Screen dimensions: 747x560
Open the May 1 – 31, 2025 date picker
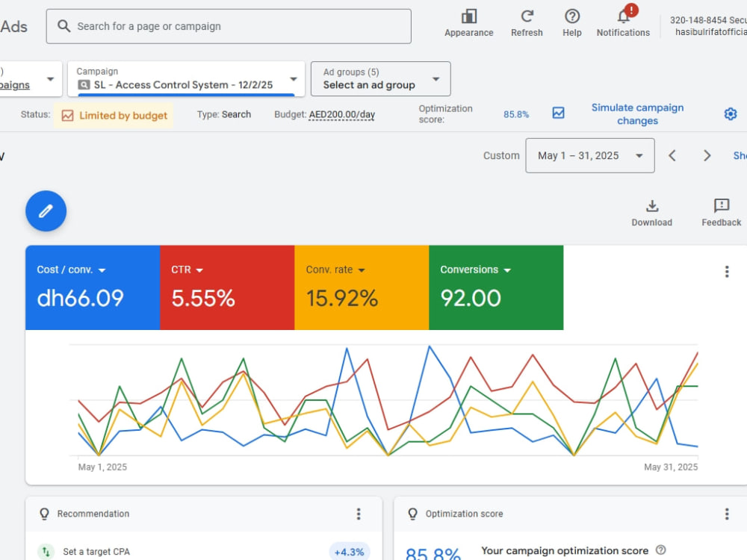coord(590,156)
